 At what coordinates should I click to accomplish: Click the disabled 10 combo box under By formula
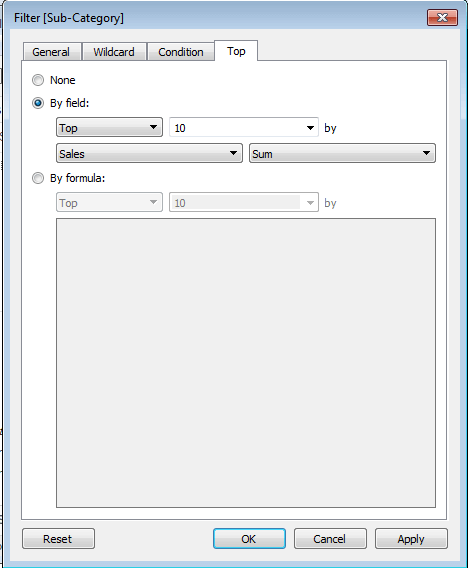coord(244,202)
